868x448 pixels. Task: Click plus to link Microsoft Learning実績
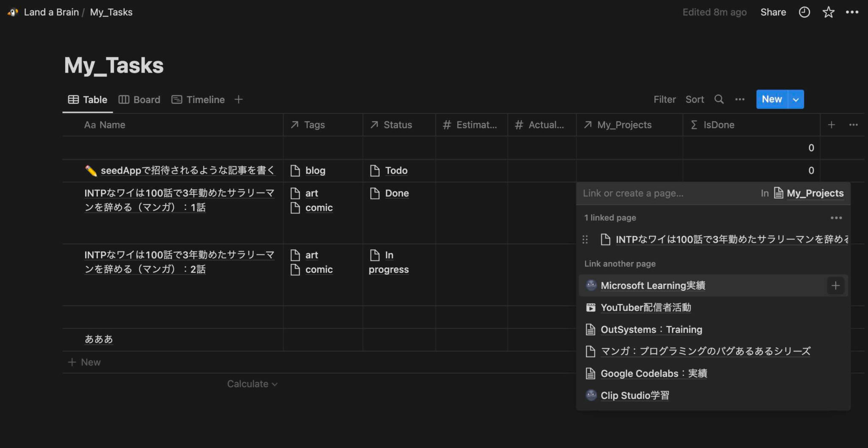[835, 286]
